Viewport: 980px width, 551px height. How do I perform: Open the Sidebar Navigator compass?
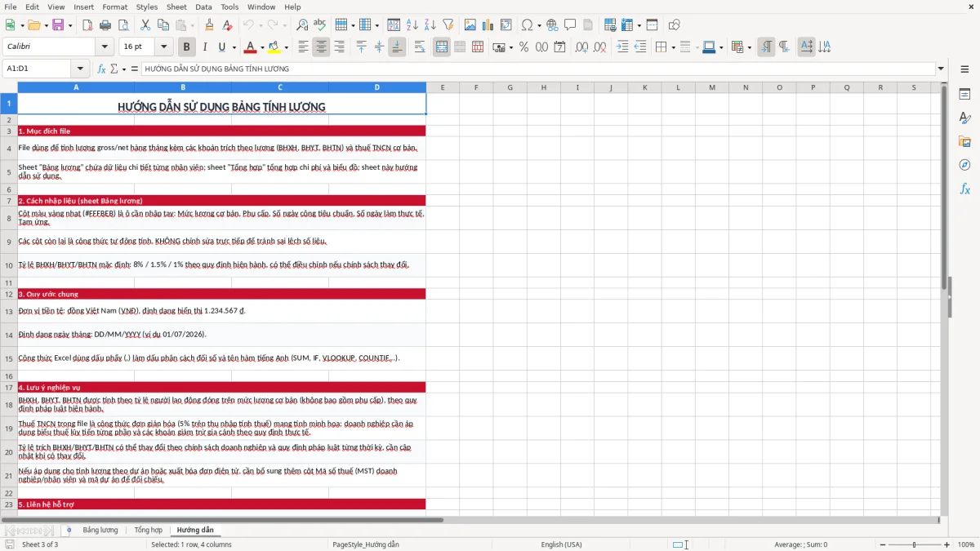point(964,165)
